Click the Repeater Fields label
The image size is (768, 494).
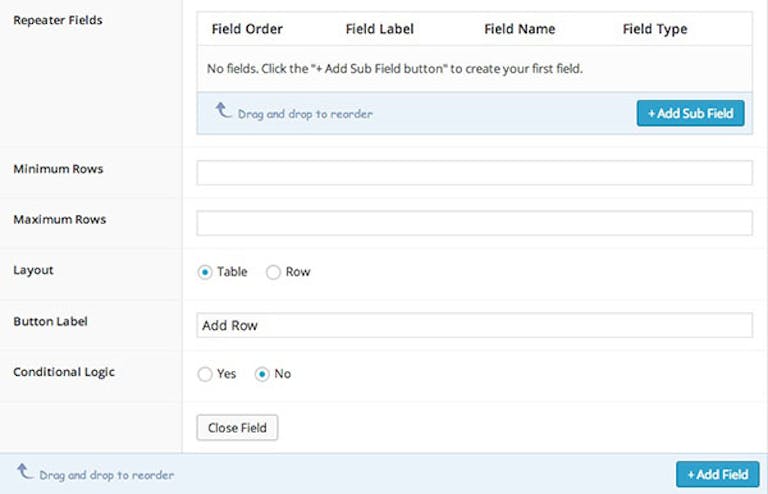(x=58, y=21)
